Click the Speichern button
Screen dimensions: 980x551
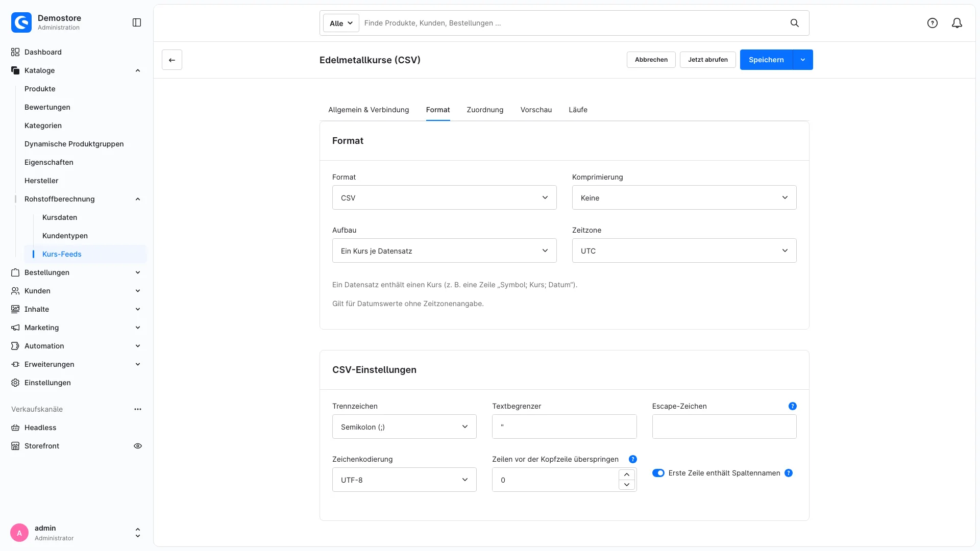(x=766, y=60)
